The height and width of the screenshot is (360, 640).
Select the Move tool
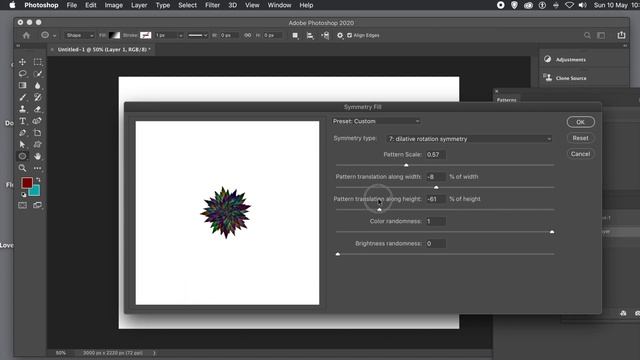22,62
